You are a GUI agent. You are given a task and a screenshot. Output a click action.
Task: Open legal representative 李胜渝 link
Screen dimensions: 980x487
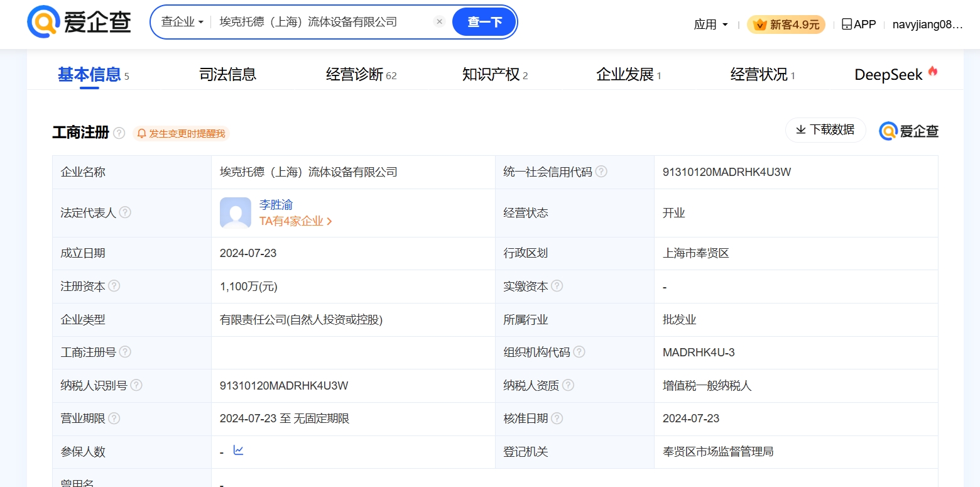pyautogui.click(x=276, y=205)
